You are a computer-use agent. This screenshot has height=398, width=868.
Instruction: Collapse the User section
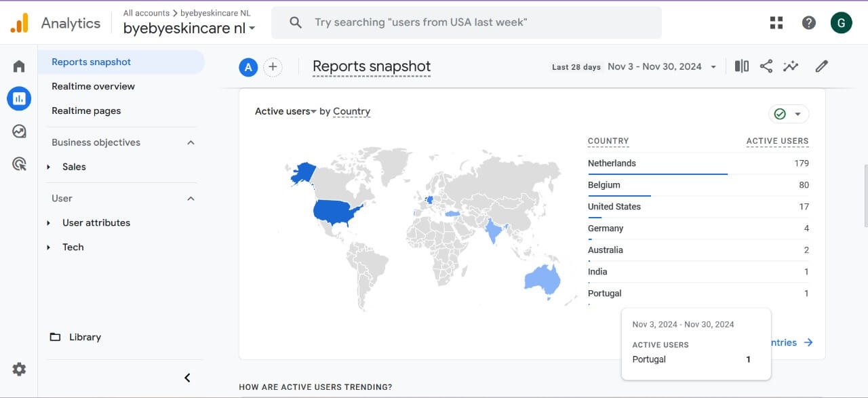191,198
